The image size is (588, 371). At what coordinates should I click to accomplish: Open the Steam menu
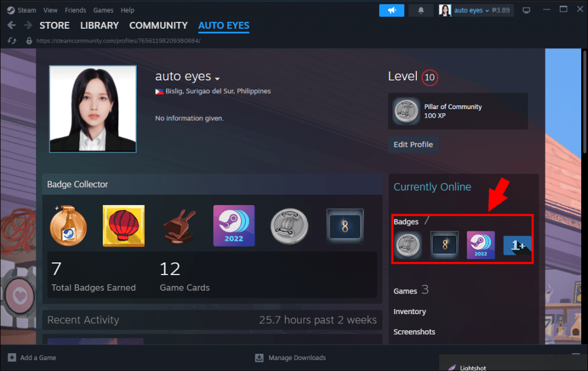[x=21, y=10]
